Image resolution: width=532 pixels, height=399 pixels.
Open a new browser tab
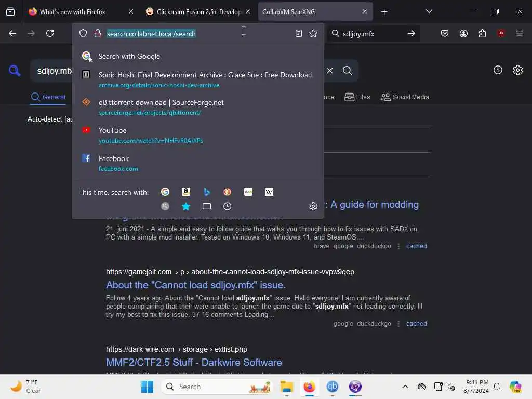(x=384, y=12)
